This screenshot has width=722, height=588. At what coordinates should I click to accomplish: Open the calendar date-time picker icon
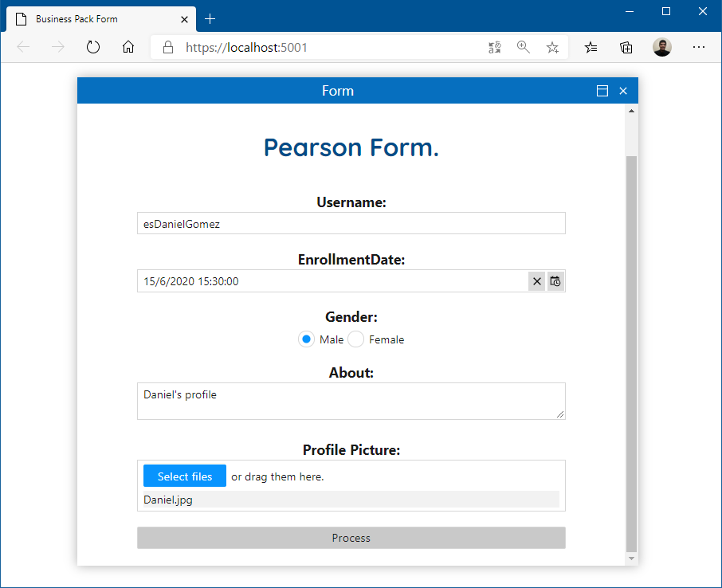(x=555, y=281)
